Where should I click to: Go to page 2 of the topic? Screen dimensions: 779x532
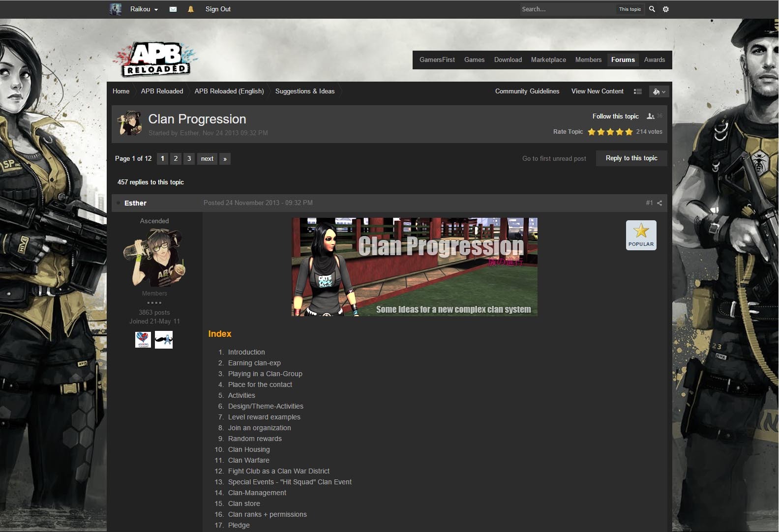[176, 158]
